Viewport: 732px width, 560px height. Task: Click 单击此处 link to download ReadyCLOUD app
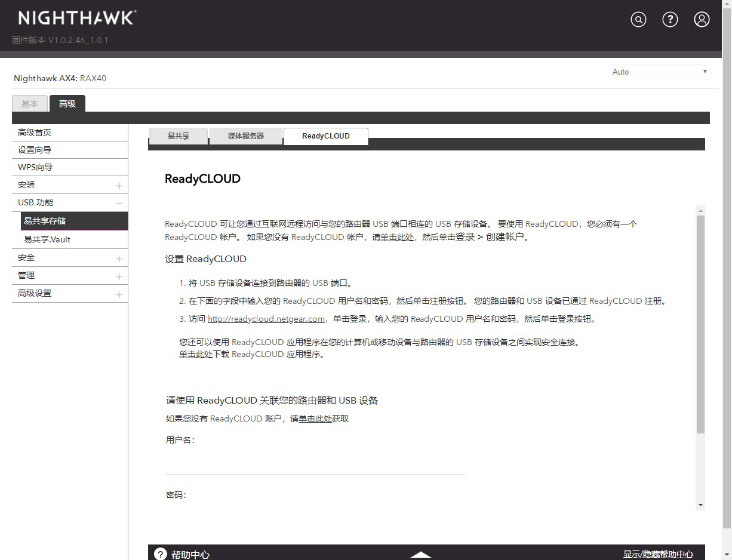coord(196,354)
